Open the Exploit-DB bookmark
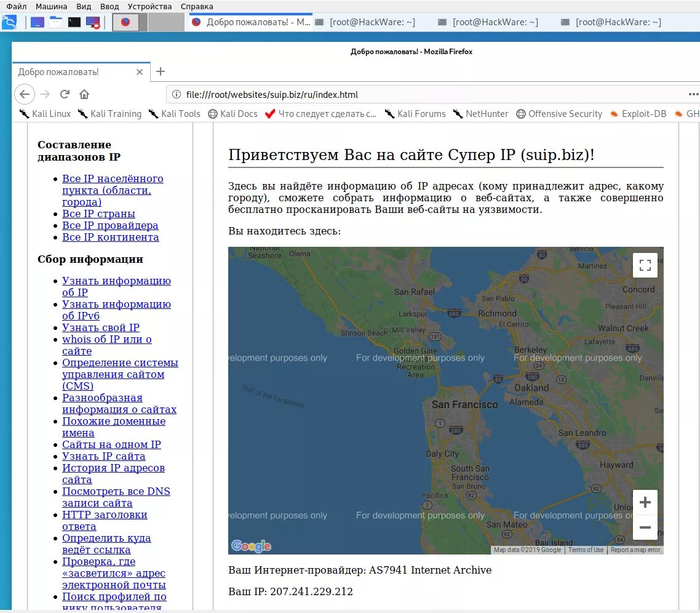The height and width of the screenshot is (613, 700). click(638, 114)
